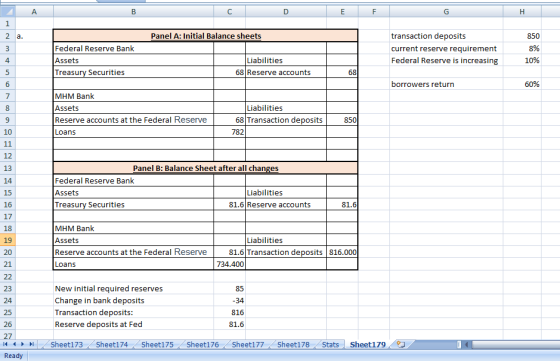The image size is (560, 361).
Task: Click 'Panel A: Initial Balance sheets' cell
Action: [205, 36]
